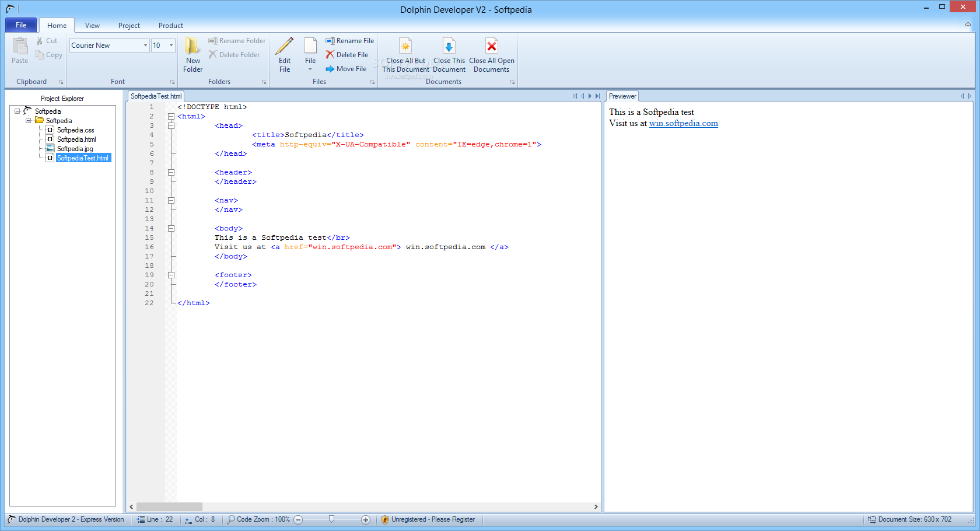Click Dolphin Developer 2 - Express Version status

click(66, 519)
